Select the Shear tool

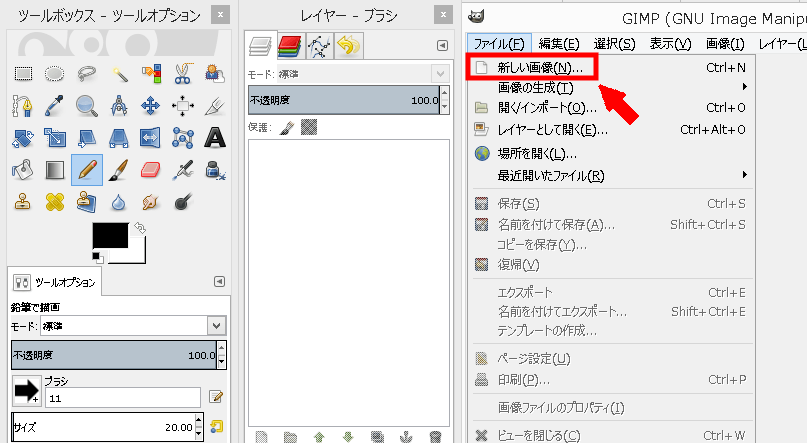(x=86, y=138)
